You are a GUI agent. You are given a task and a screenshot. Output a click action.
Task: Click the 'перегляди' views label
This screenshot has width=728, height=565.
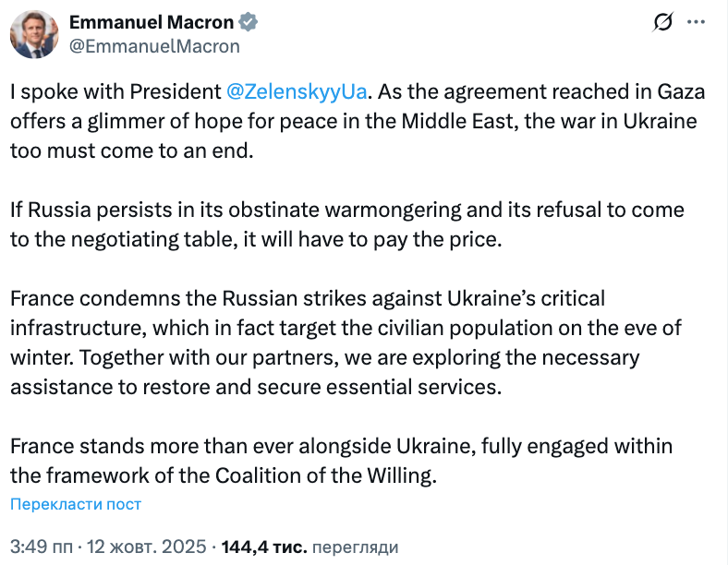point(356,547)
